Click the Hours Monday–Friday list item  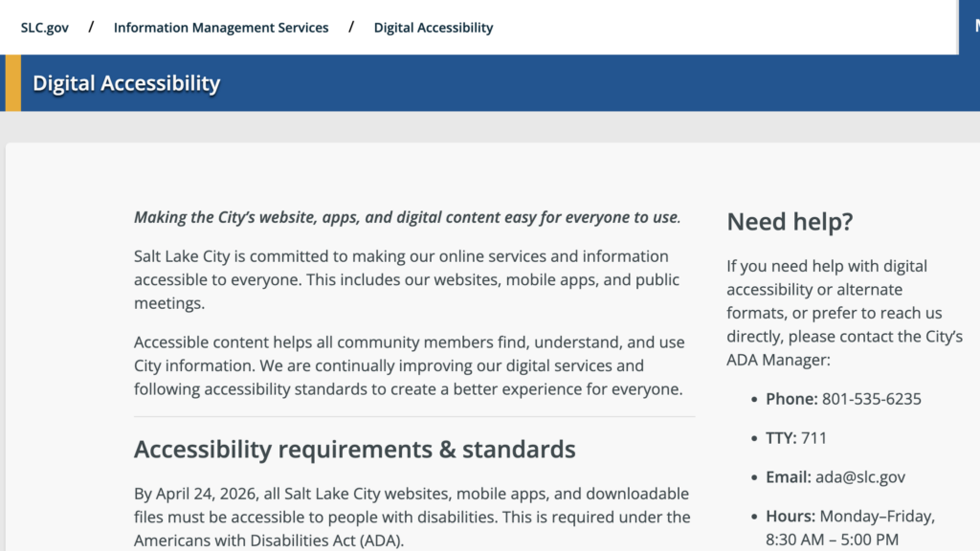pyautogui.click(x=850, y=527)
